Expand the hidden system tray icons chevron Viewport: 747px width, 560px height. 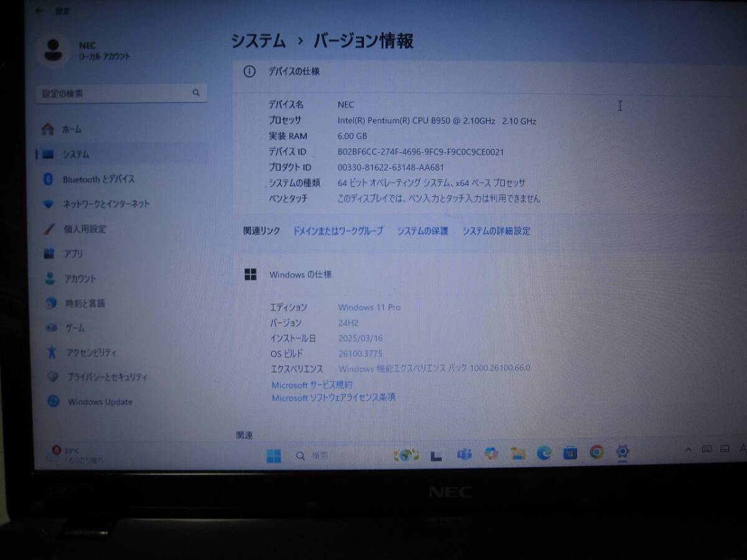(688, 449)
